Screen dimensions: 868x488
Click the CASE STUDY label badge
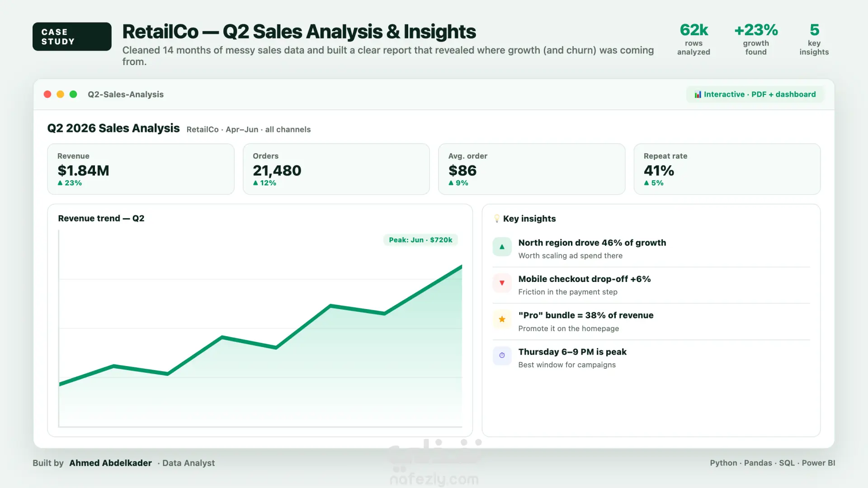tap(72, 37)
